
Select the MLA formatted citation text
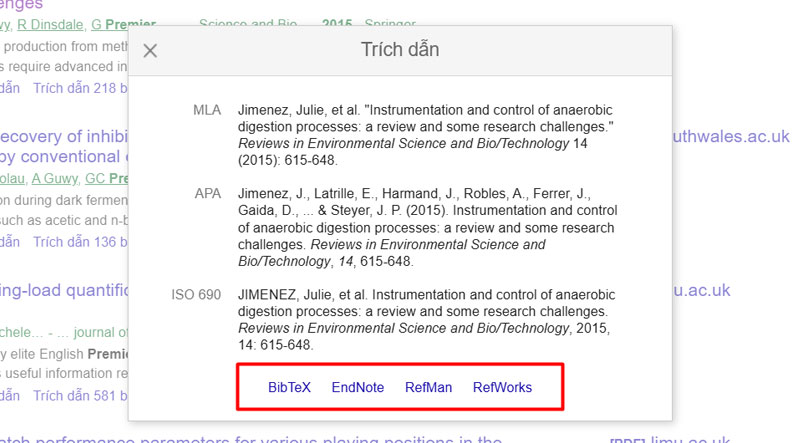427,134
